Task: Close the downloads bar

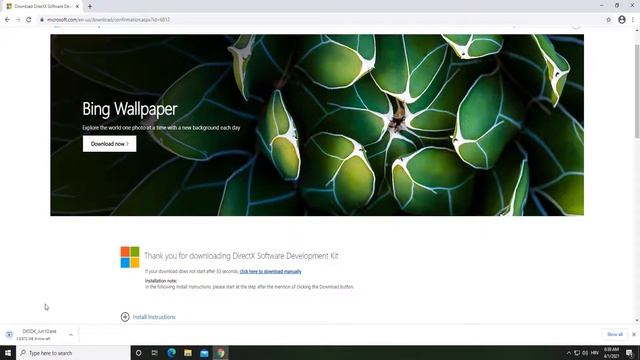Action: (x=634, y=334)
